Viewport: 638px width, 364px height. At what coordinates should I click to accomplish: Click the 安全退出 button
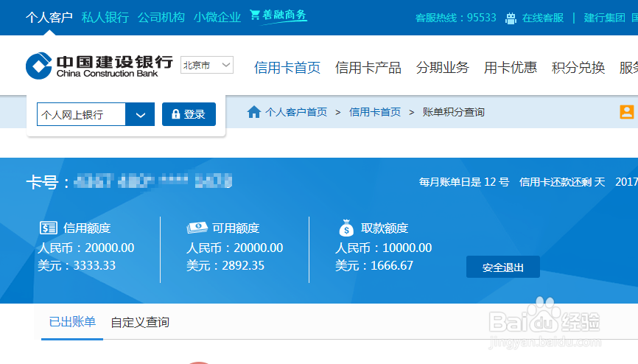tap(503, 267)
